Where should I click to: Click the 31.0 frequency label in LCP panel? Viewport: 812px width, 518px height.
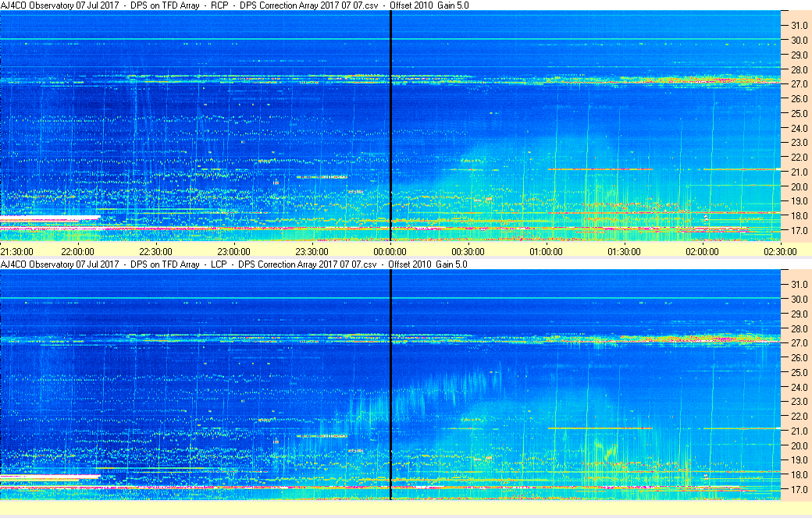[x=796, y=284]
